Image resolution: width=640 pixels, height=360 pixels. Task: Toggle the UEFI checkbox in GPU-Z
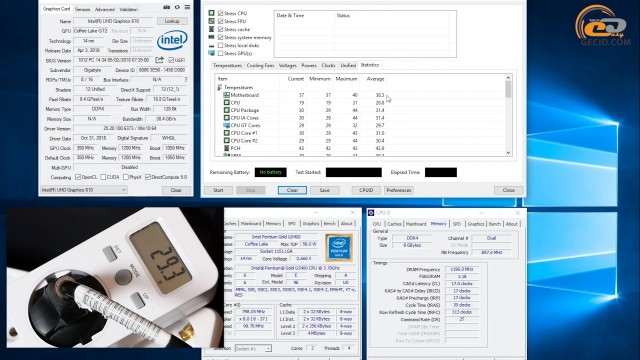[x=171, y=60]
